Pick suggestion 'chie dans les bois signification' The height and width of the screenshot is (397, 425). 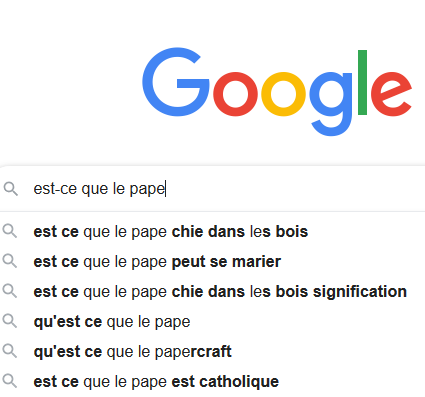coord(212,291)
